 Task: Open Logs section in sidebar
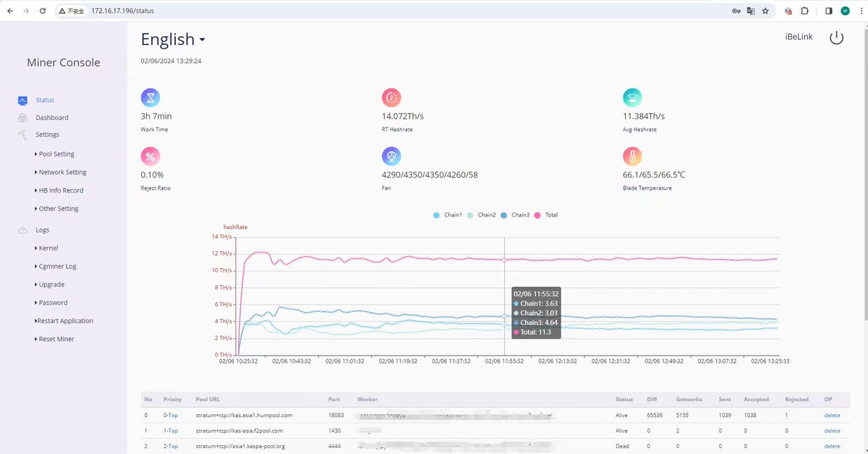click(42, 230)
